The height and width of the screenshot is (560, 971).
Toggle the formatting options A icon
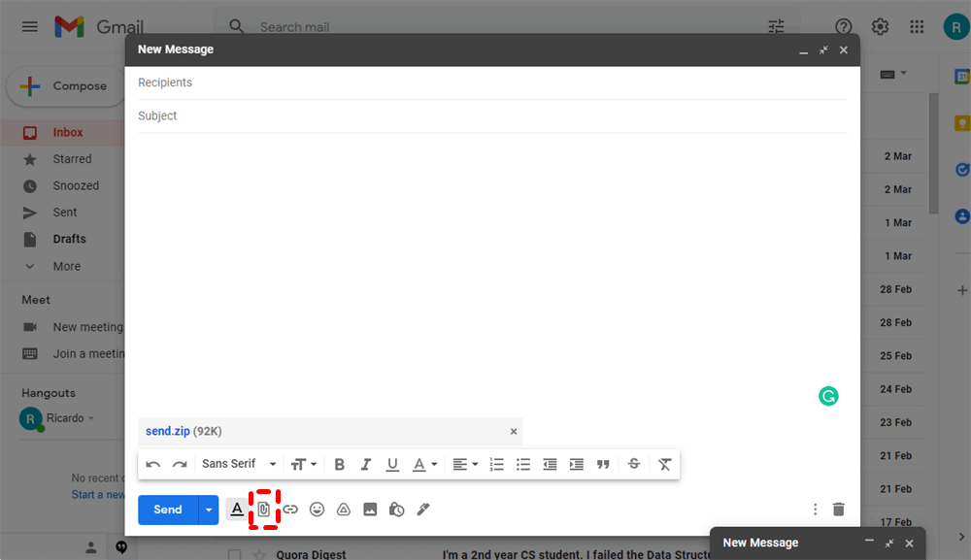(237, 510)
